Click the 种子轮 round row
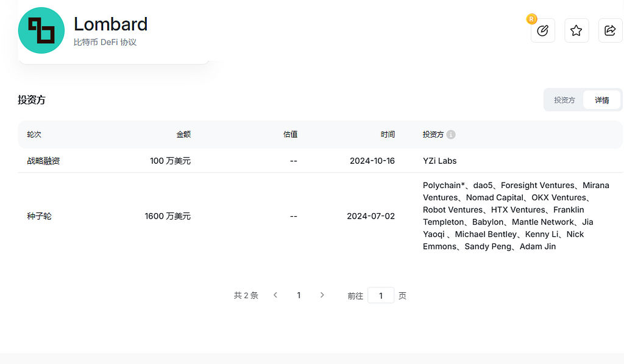Screen dimensions: 624x364 tap(39, 216)
